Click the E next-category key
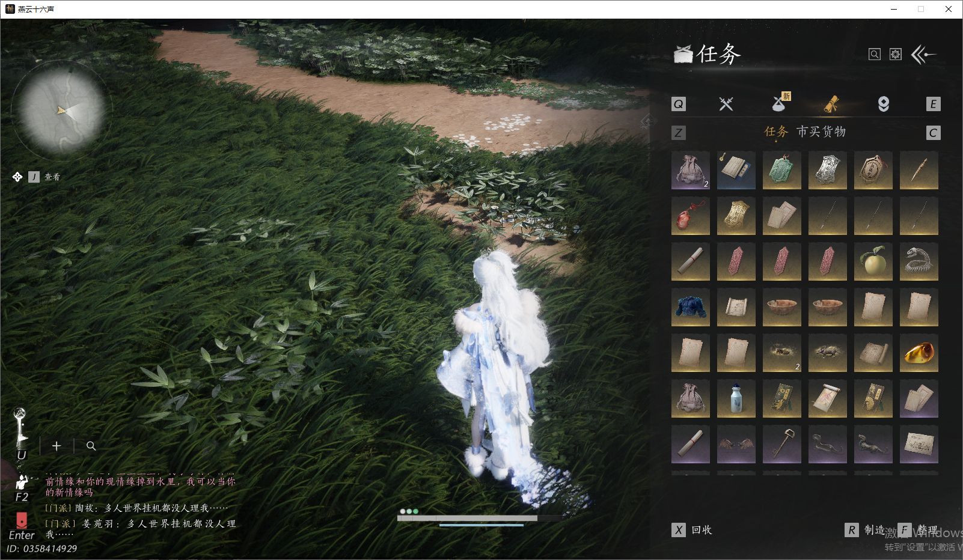The width and height of the screenshot is (963, 560). tap(933, 104)
